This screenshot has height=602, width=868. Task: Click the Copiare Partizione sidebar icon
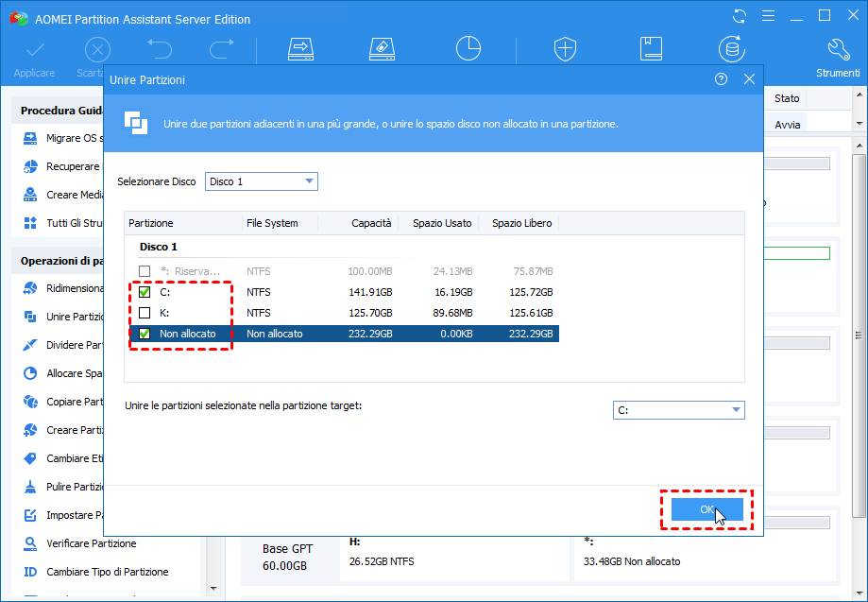[x=30, y=402]
